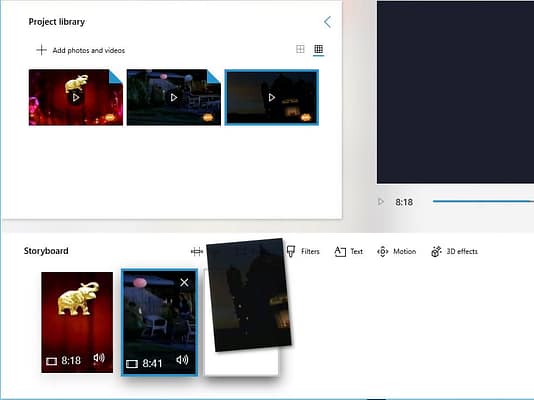This screenshot has height=400, width=534.
Task: Select the 8:41 garden clip in the Storyboard
Action: (159, 323)
